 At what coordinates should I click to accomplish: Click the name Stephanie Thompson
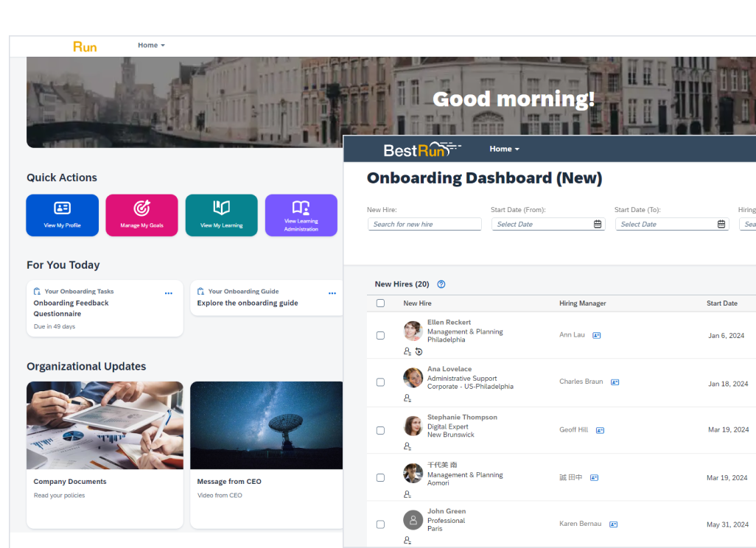pos(462,418)
